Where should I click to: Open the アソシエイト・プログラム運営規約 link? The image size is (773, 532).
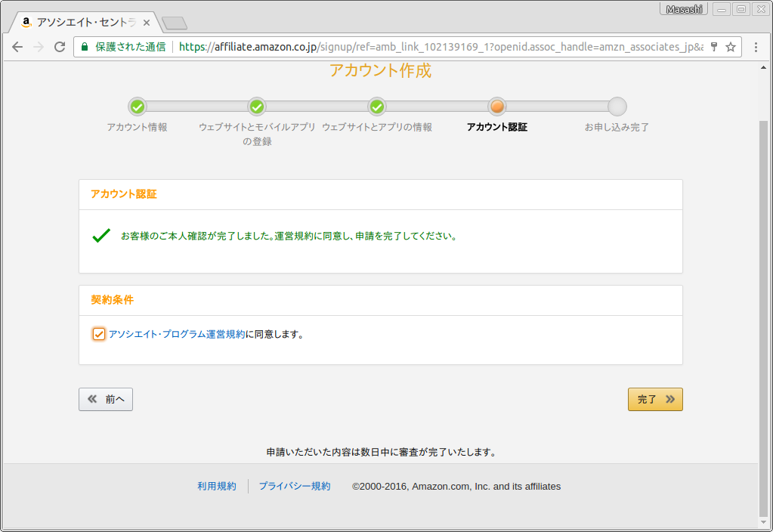[x=177, y=334]
